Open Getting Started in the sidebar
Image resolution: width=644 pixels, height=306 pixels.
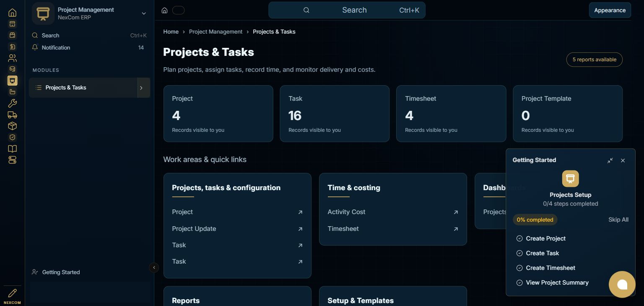pos(61,272)
